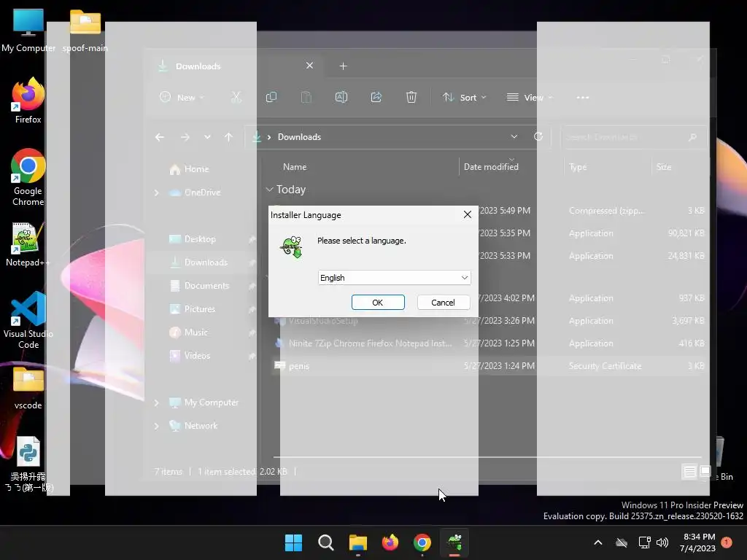Sort by the Name column header

295,167
